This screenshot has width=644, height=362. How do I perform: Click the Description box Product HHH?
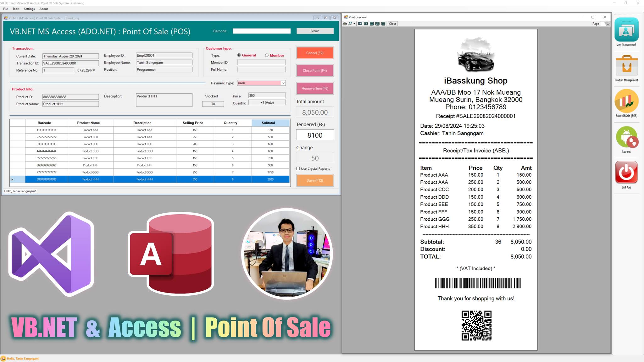point(164,100)
